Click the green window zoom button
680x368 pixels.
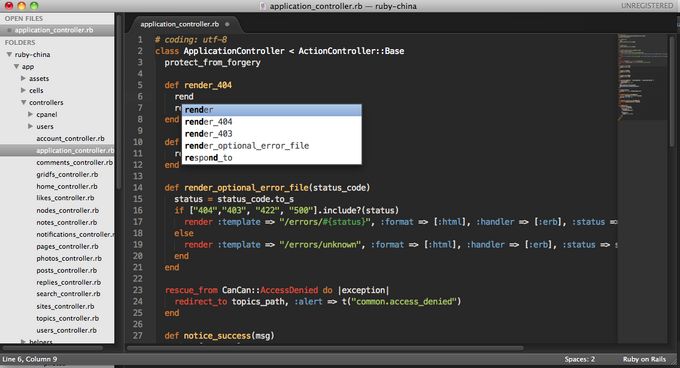click(34, 6)
